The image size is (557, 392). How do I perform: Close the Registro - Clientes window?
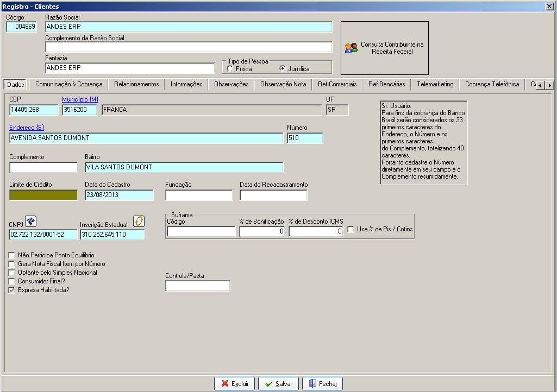click(549, 7)
